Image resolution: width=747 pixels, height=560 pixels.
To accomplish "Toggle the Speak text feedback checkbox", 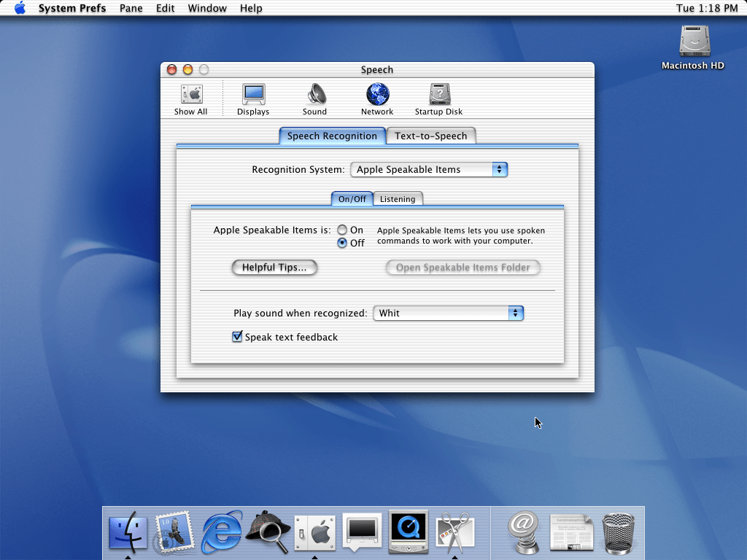I will click(237, 337).
